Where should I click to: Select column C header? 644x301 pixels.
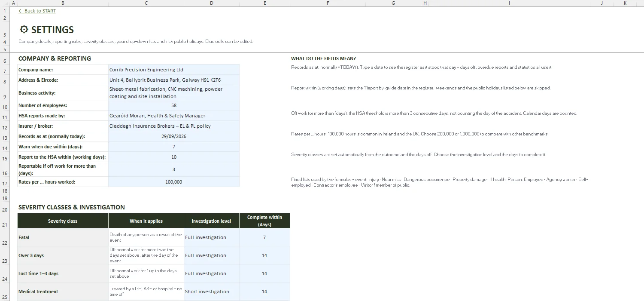[x=146, y=3]
